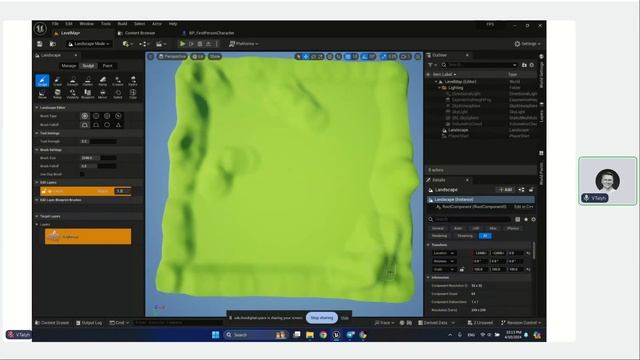Click the Unreal Engine logo icon

(x=40, y=28)
